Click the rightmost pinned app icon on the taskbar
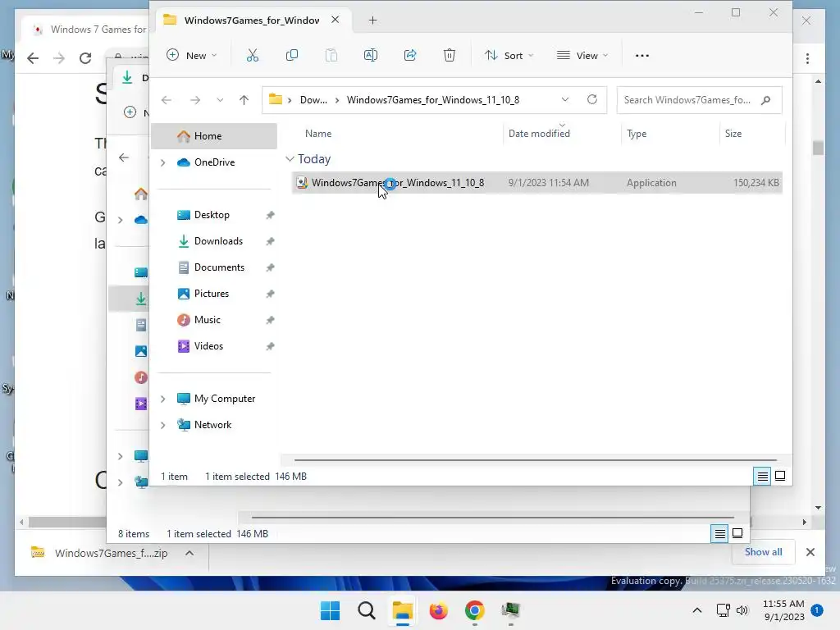This screenshot has width=840, height=630. click(510, 610)
